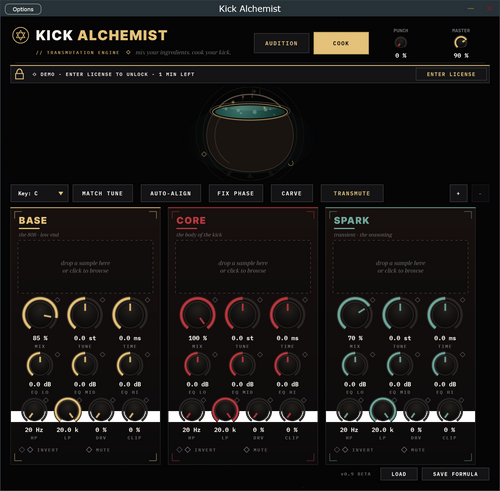The height and width of the screenshot is (491, 500).
Task: Toggle MUTE in the BASE panel
Action: click(x=98, y=450)
